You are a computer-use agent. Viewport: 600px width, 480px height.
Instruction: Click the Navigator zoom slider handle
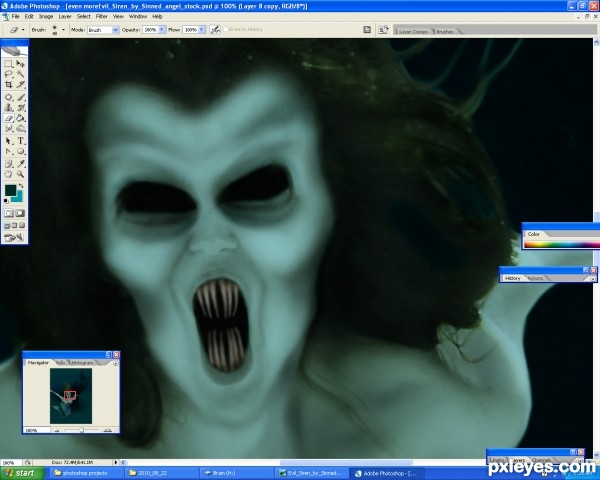82,430
